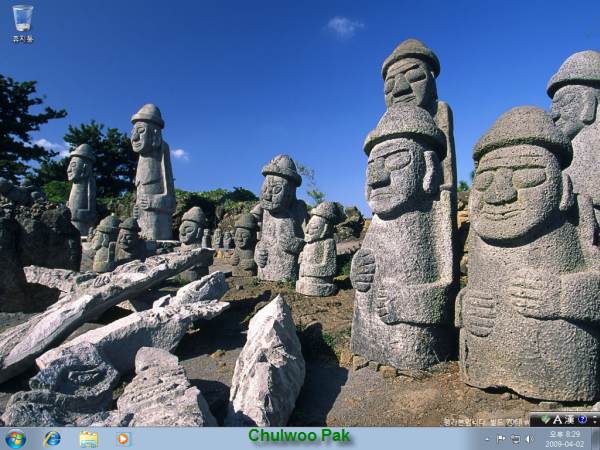Click the language bar IME pen icon

[546, 420]
